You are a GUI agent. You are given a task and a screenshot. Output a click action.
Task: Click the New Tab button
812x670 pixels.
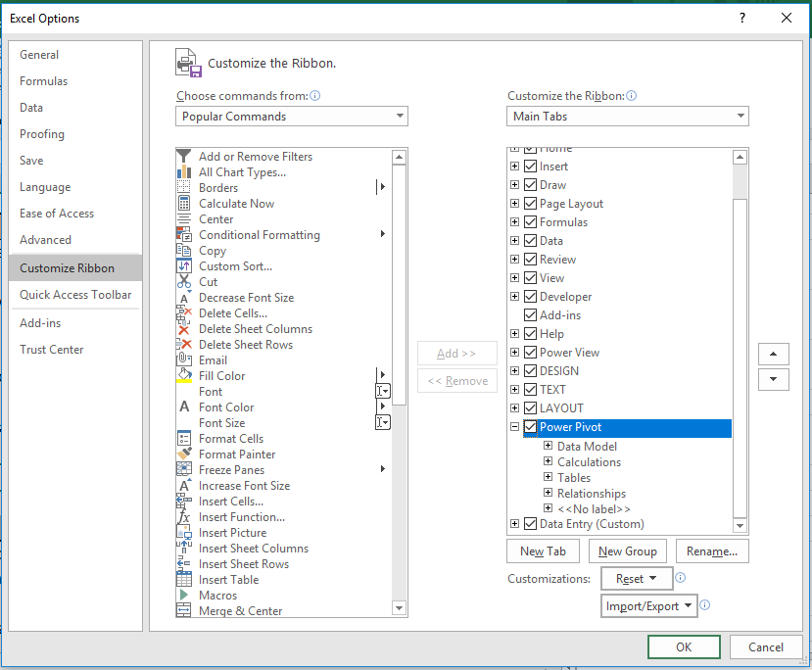543,551
